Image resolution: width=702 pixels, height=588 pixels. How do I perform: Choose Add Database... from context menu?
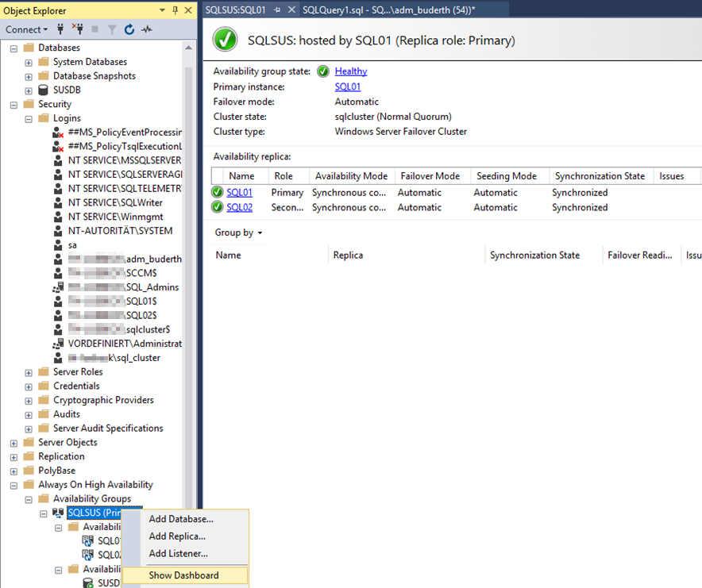tap(181, 519)
